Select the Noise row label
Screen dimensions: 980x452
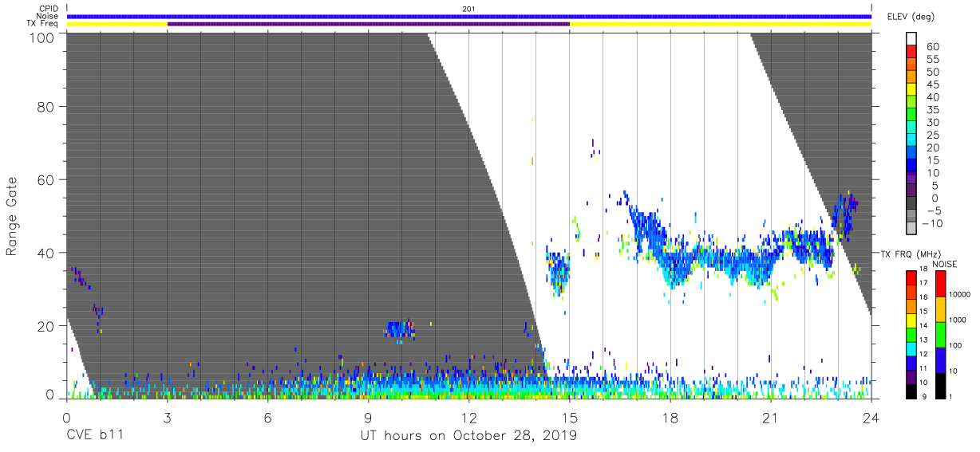pos(48,16)
